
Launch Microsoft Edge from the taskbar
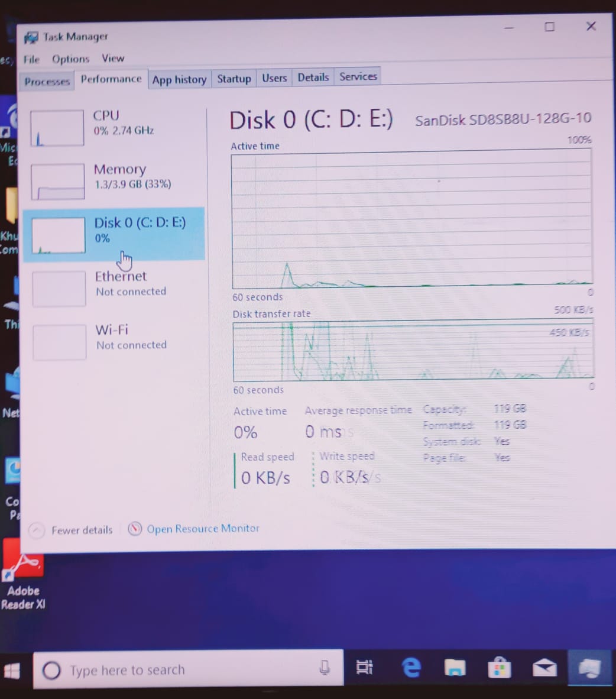point(411,668)
